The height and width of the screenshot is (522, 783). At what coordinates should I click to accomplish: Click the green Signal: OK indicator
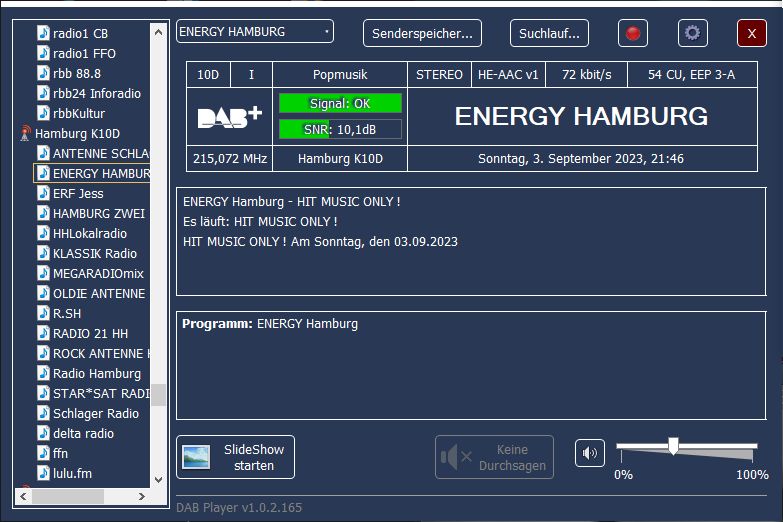[x=340, y=103]
